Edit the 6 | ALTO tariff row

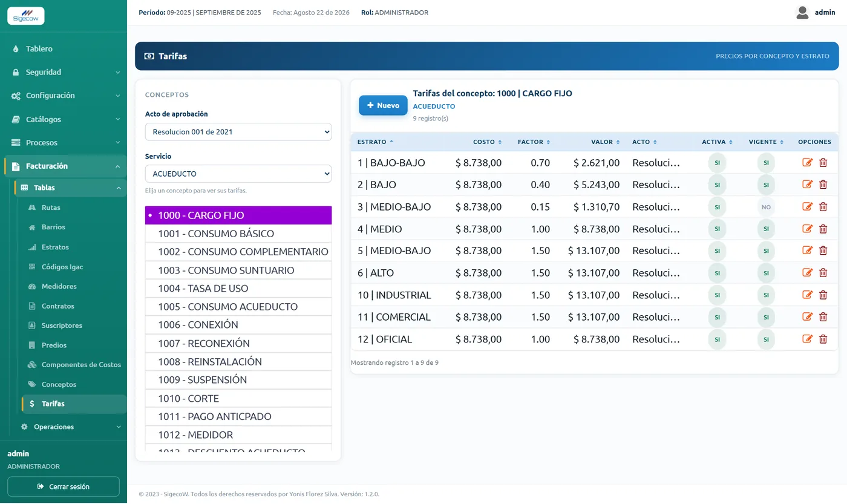pyautogui.click(x=807, y=273)
